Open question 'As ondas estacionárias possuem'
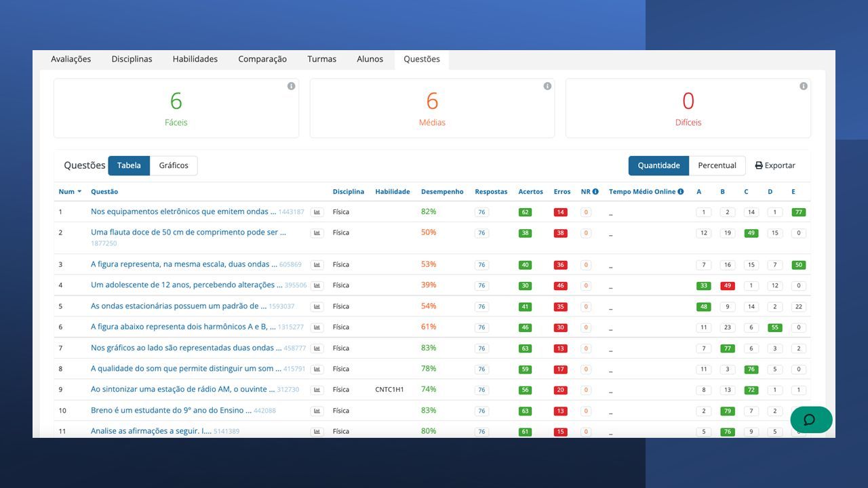The height and width of the screenshot is (488, 868). click(178, 306)
